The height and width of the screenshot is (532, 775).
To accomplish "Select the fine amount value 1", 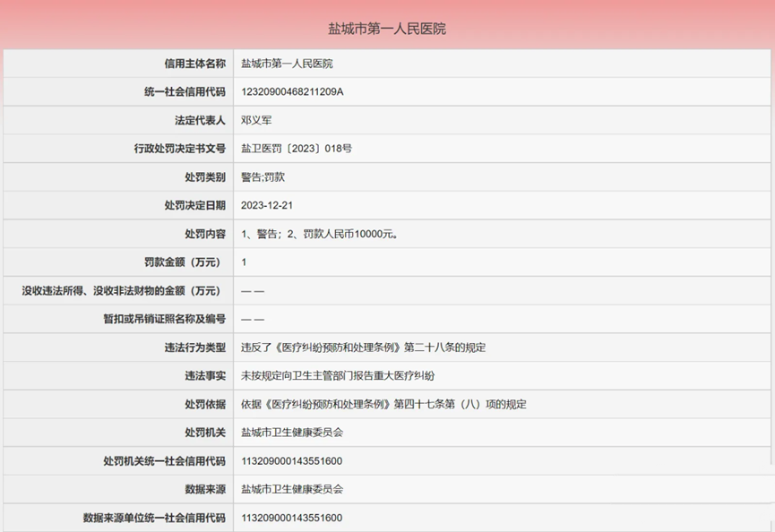I will click(244, 262).
